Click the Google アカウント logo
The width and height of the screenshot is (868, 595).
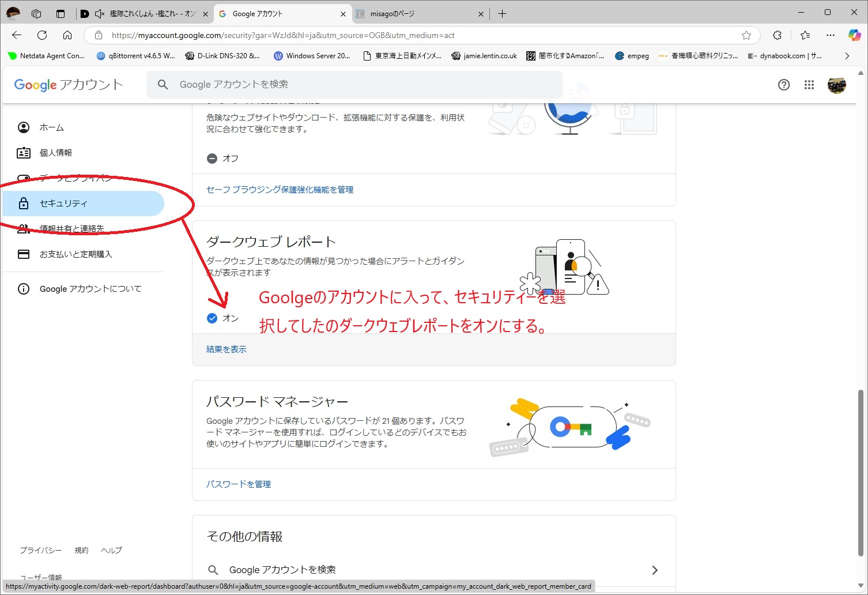(69, 85)
